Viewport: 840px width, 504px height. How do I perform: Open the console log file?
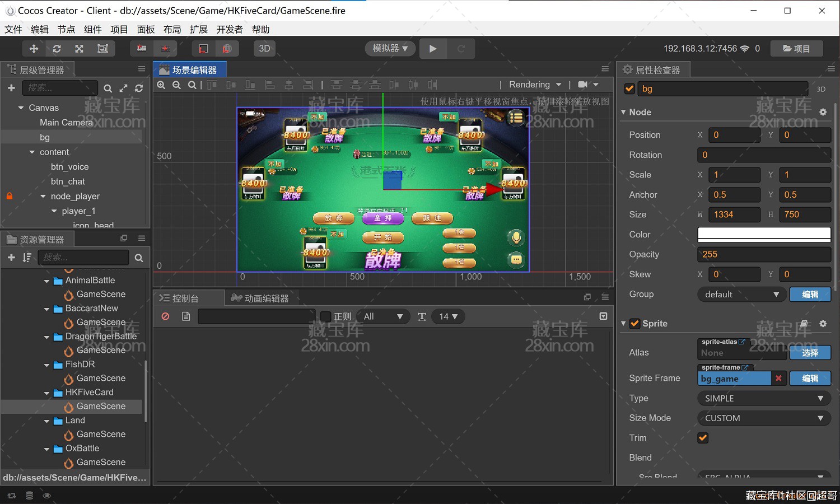[x=186, y=316]
